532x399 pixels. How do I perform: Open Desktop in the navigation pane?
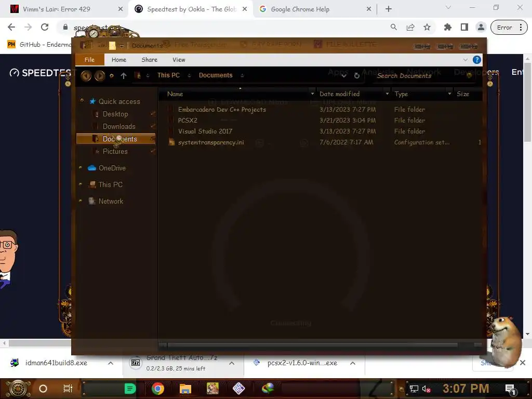pos(115,114)
